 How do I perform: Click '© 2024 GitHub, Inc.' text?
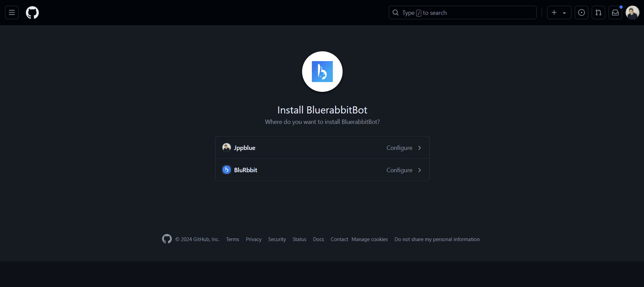197,239
